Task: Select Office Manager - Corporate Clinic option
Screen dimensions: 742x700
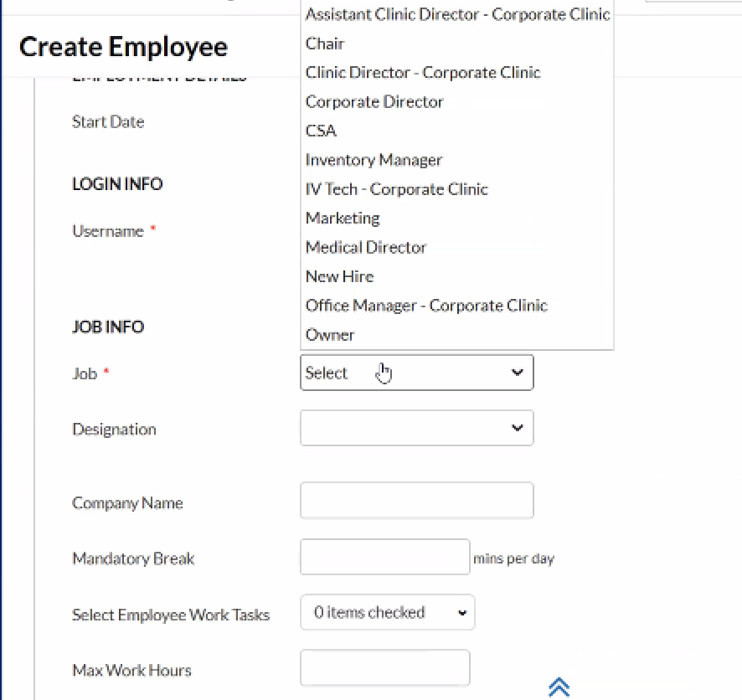Action: pos(457,306)
